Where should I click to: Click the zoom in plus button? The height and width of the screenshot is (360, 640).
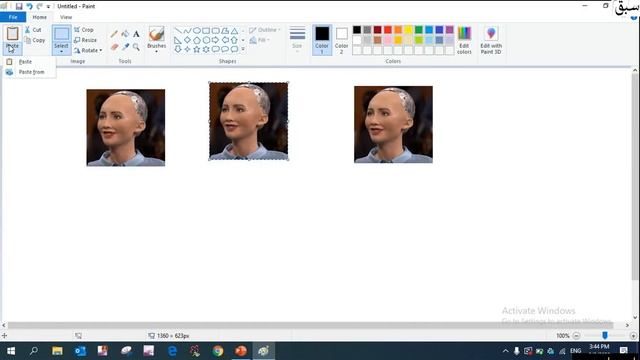pos(633,336)
